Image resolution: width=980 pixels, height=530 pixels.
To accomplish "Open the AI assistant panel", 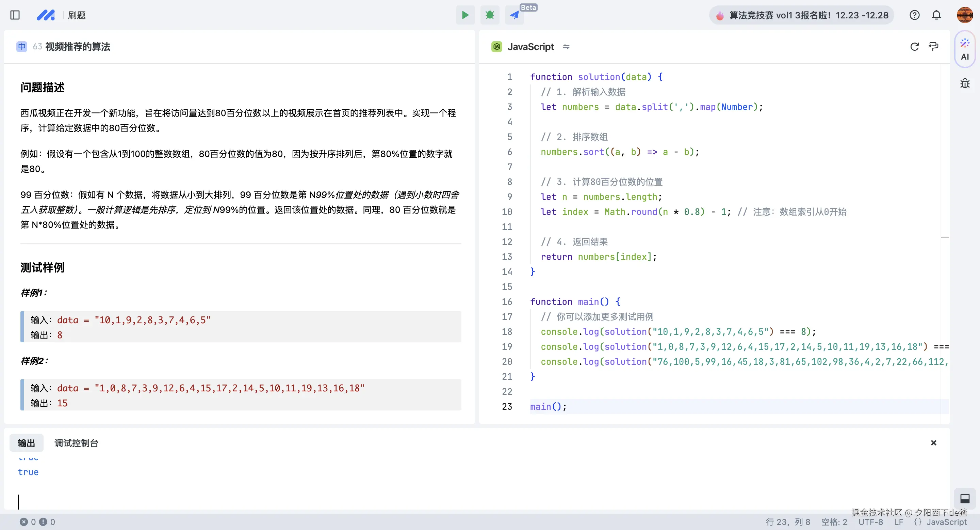I will pyautogui.click(x=964, y=49).
